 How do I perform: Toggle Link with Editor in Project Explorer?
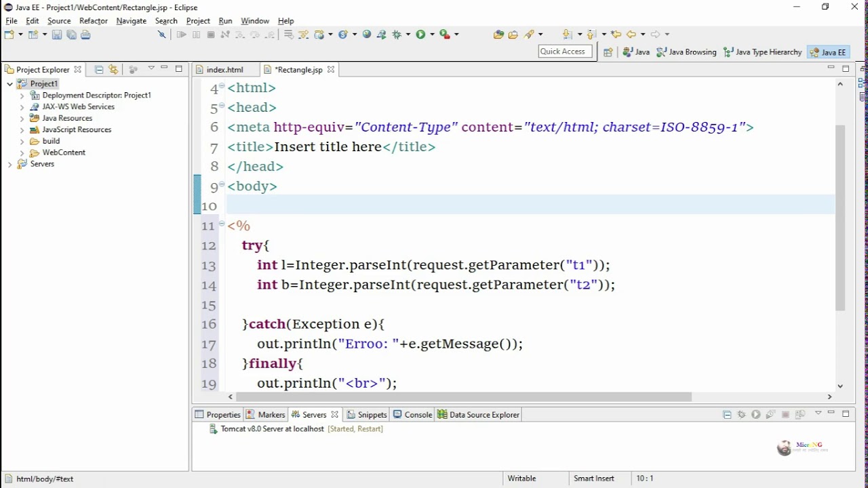[113, 69]
